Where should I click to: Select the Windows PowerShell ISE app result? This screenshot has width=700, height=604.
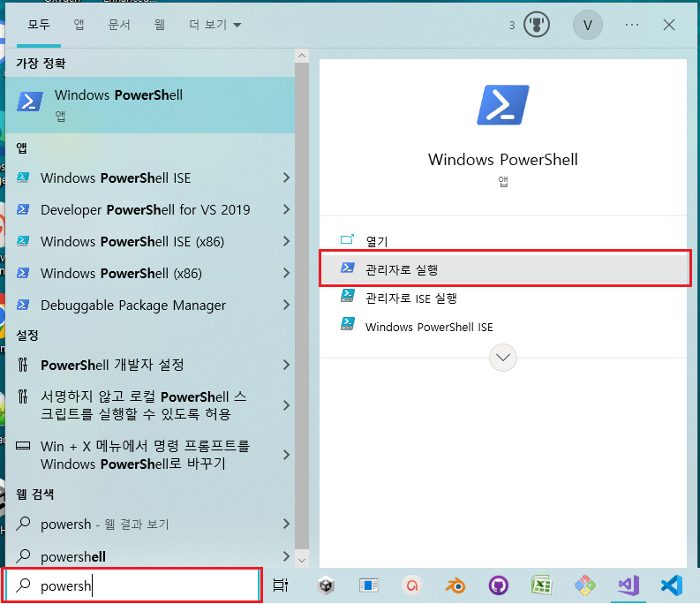coord(150,177)
